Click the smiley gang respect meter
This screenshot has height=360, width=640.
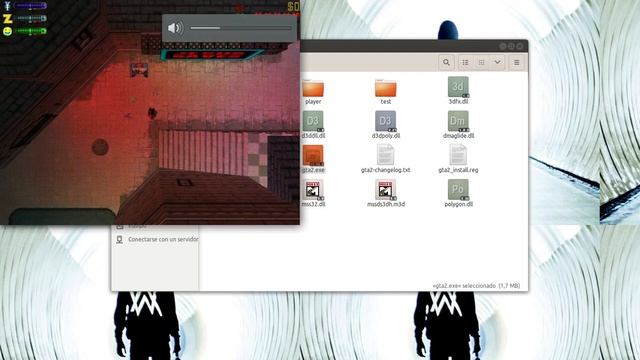pos(25,31)
